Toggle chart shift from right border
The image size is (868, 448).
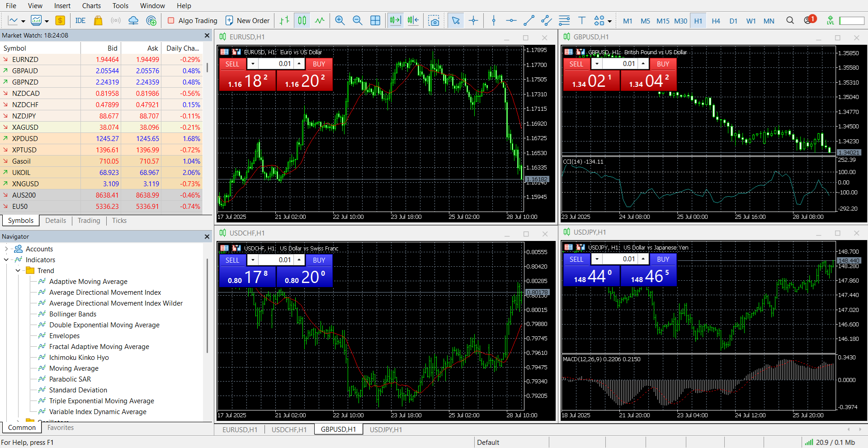coord(413,21)
